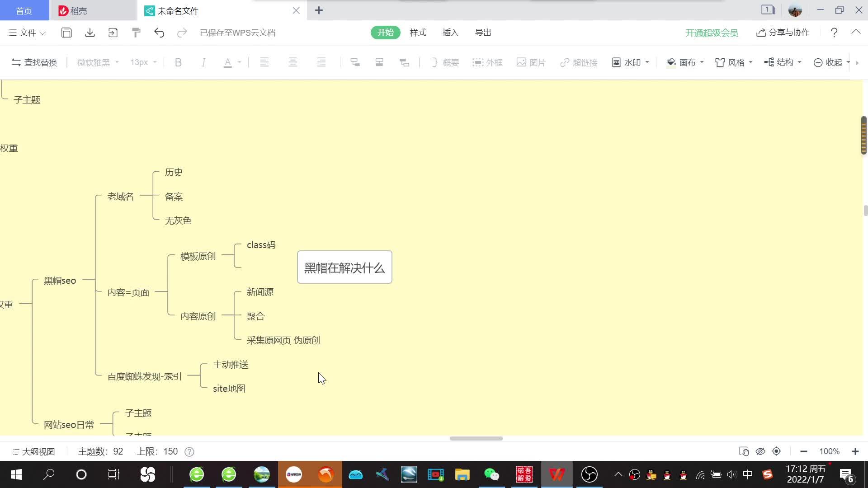
Task: Toggle bold formatting
Action: tap(178, 62)
